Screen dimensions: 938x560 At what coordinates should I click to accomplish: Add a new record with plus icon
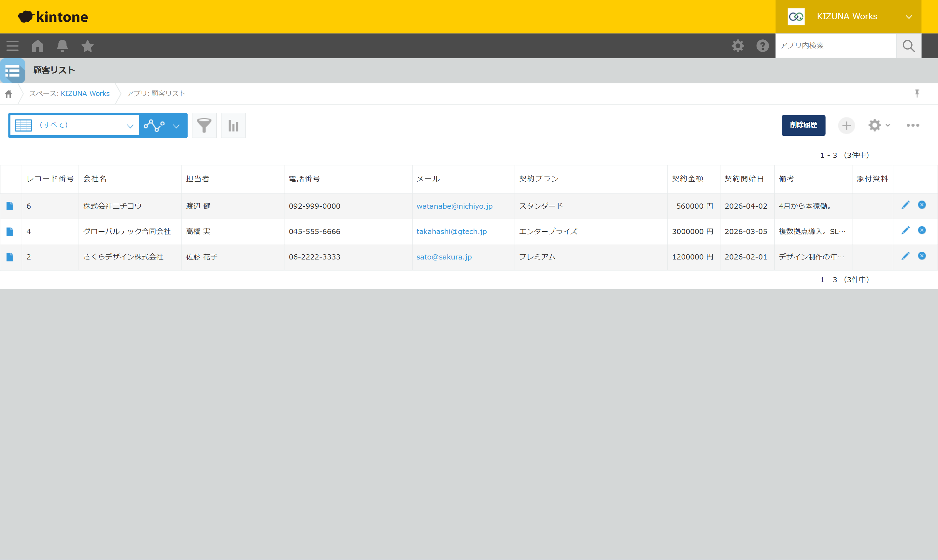846,125
